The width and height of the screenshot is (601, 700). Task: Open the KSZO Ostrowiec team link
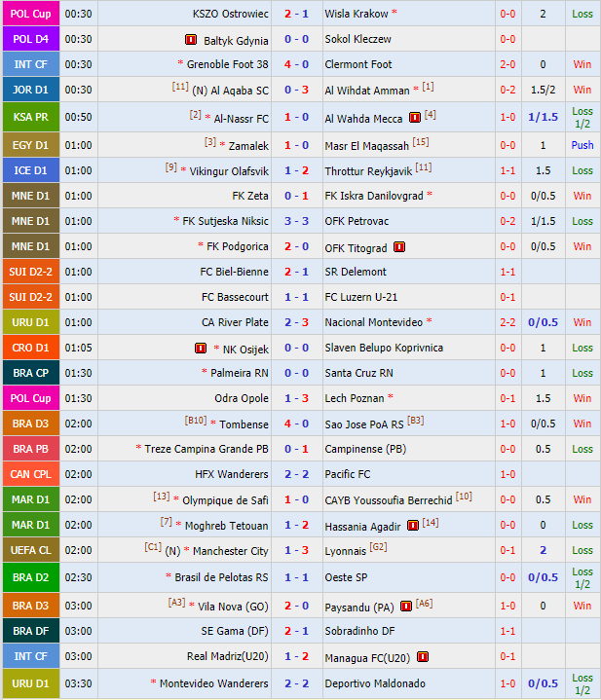click(x=231, y=14)
